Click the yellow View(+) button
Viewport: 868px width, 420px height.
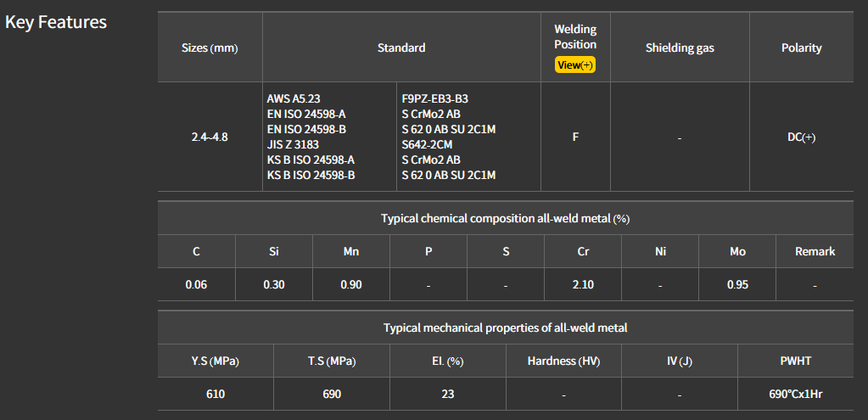(x=575, y=65)
